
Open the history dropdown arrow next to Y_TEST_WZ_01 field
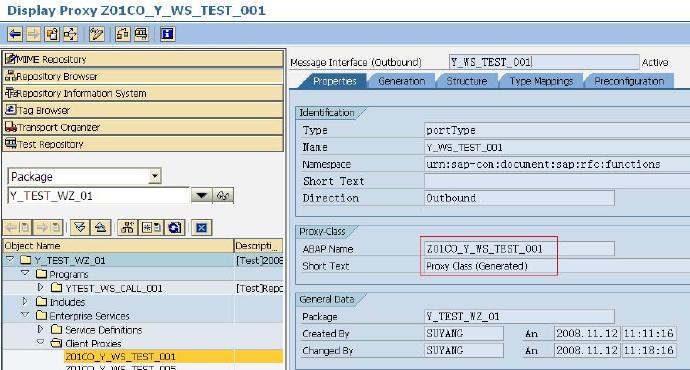[x=202, y=195]
